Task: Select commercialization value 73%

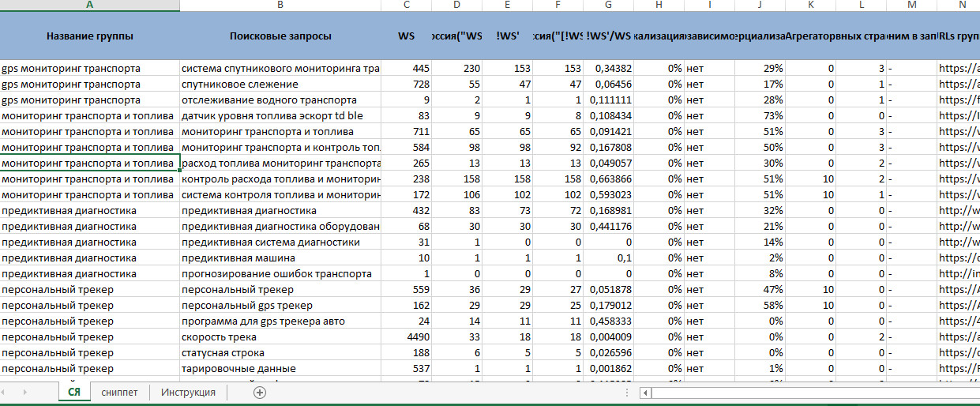Action: [760, 116]
